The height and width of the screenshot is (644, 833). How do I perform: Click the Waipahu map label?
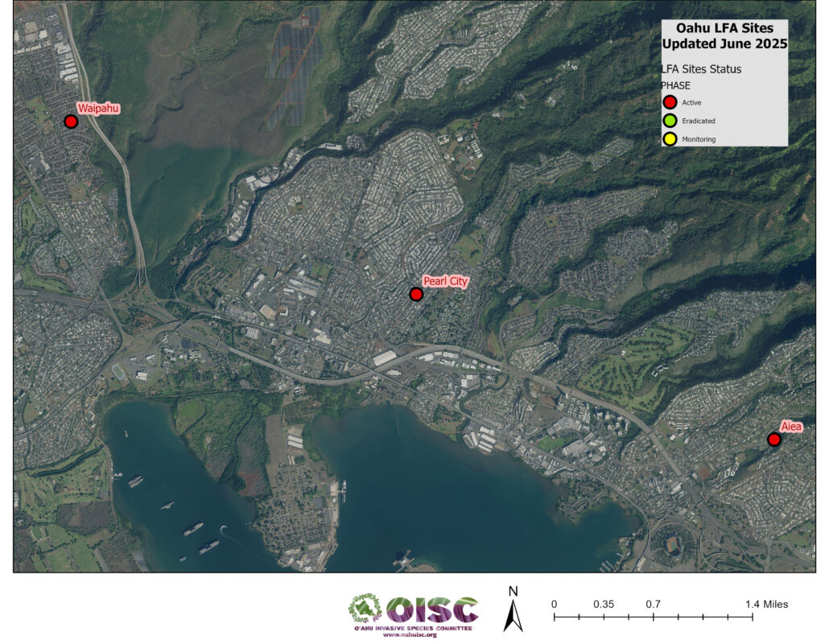point(98,108)
